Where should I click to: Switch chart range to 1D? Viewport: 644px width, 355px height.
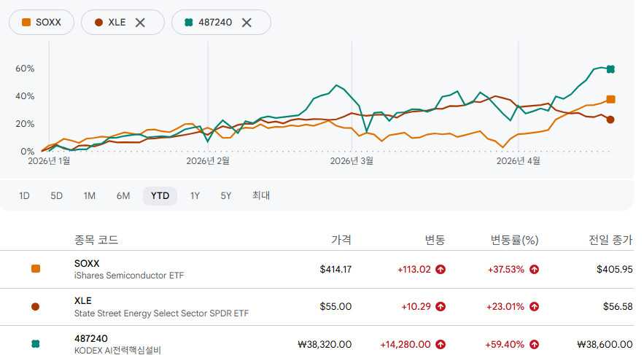[24, 195]
